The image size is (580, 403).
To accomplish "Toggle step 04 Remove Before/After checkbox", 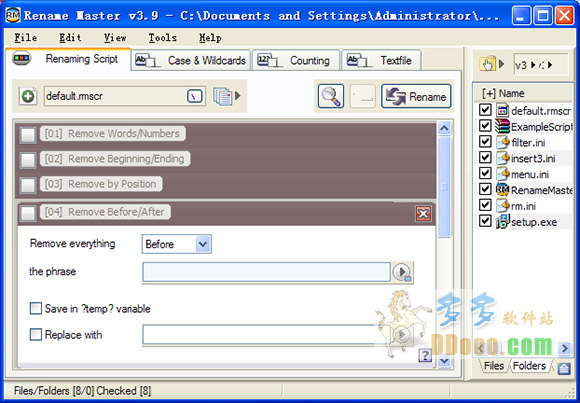I will 28,213.
